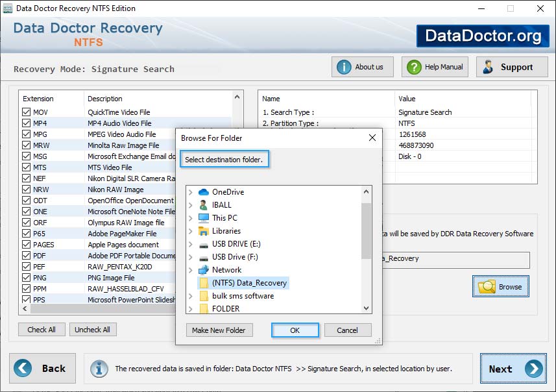The width and height of the screenshot is (556, 392).
Task: Click the About us info icon
Action: click(x=344, y=67)
